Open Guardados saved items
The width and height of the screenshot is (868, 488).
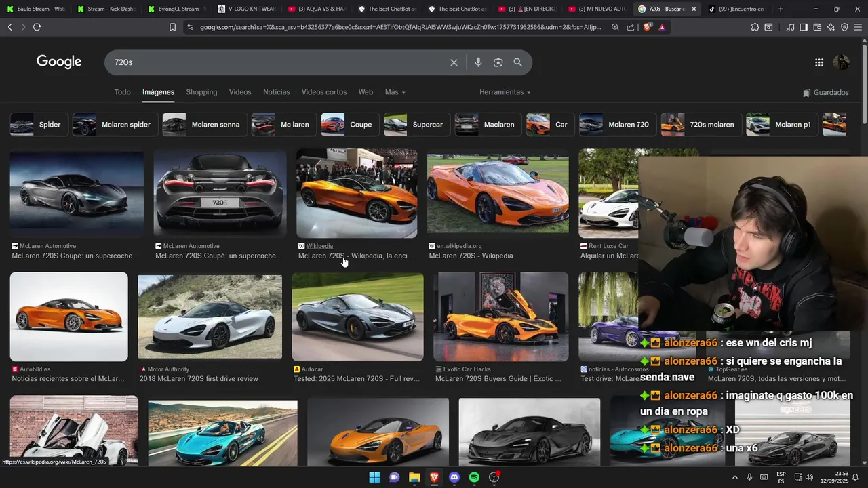(x=825, y=92)
